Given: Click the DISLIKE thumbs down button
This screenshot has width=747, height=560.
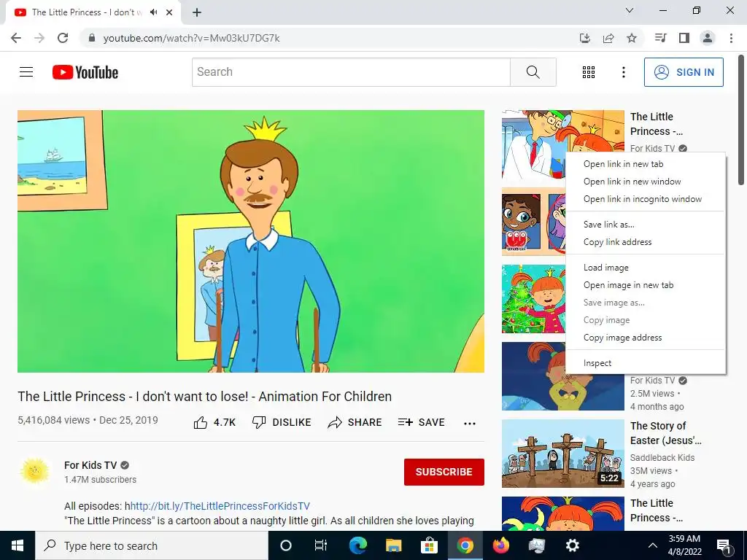Looking at the screenshot, I should [x=282, y=422].
